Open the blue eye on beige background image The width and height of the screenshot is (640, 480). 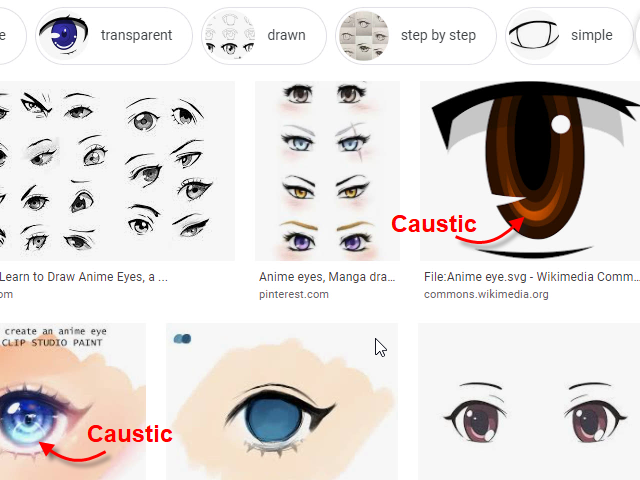(x=282, y=402)
